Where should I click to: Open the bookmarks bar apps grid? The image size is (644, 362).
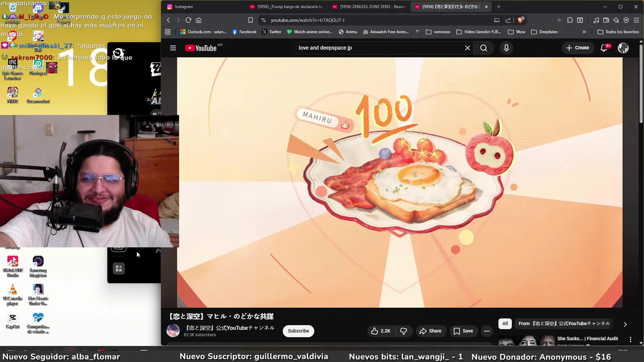(x=168, y=32)
